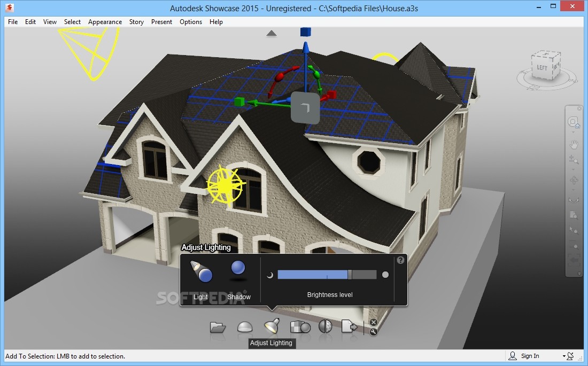Close the bottom task toolbar with the X
588x366 pixels.
tap(373, 322)
